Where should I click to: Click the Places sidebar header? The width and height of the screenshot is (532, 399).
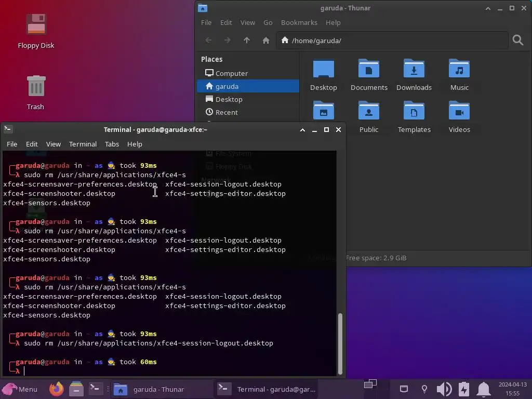coord(212,59)
